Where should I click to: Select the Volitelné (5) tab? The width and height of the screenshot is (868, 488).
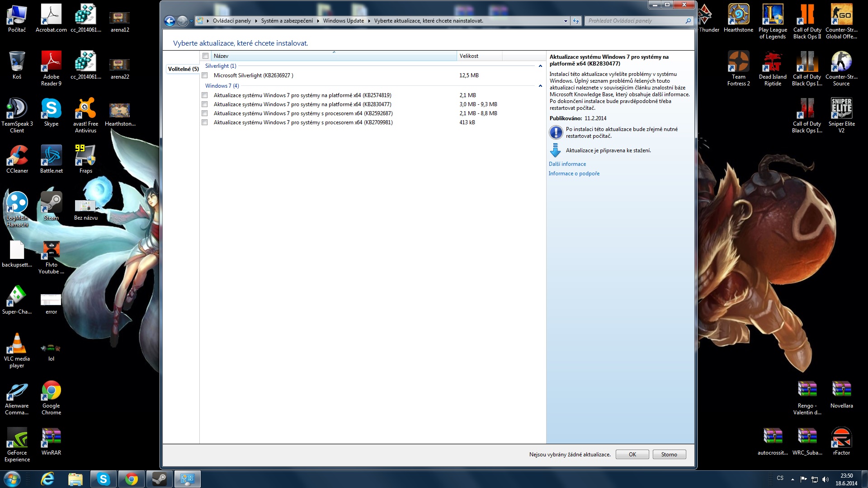183,69
